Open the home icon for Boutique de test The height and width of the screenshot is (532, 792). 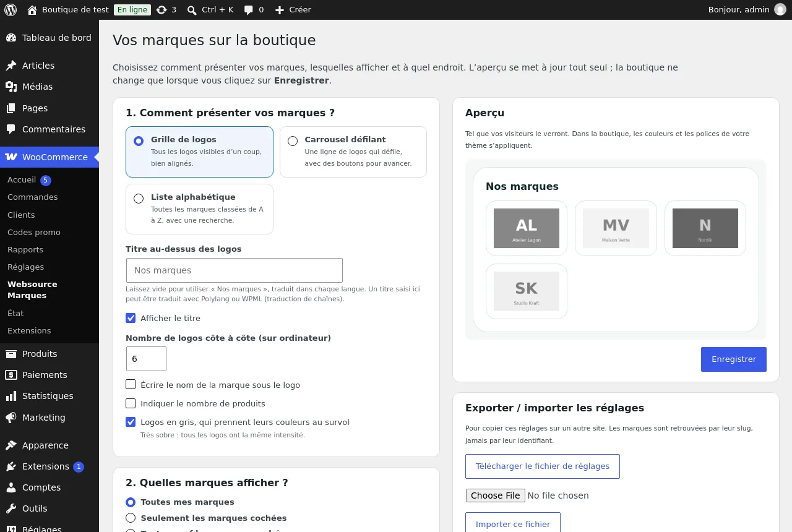point(32,10)
